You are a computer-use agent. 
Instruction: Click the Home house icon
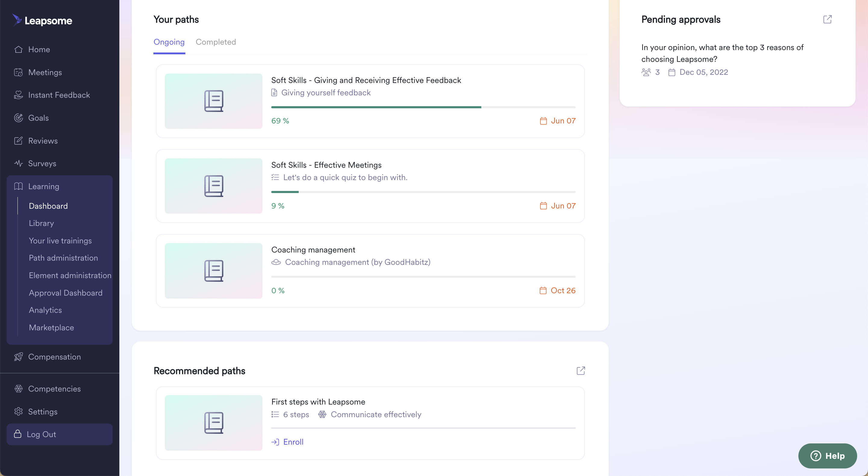(x=18, y=49)
